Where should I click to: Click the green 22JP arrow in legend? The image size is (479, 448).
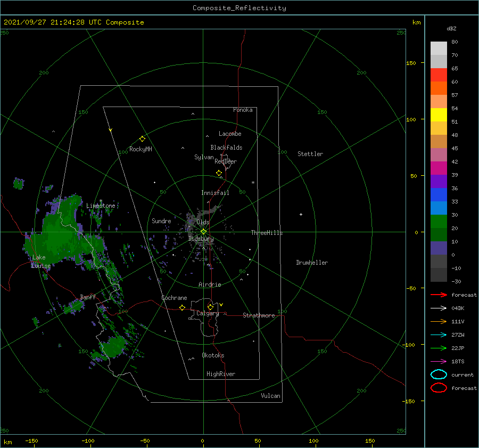439,348
